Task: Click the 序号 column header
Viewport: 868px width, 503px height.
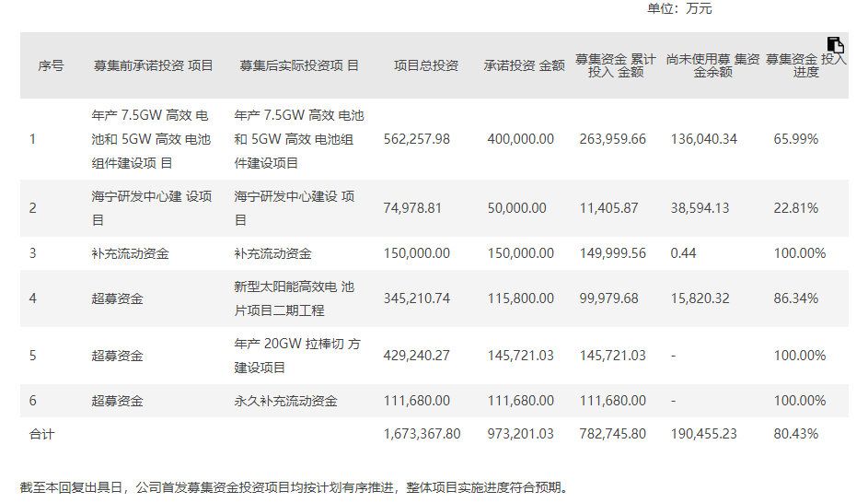Action: [x=51, y=65]
